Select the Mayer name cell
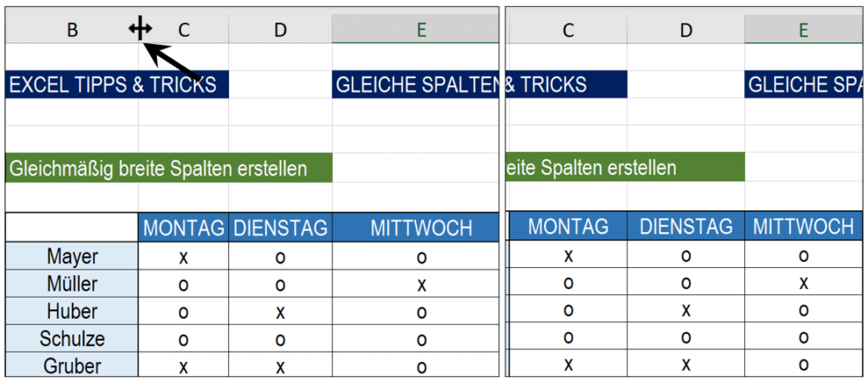 (72, 256)
